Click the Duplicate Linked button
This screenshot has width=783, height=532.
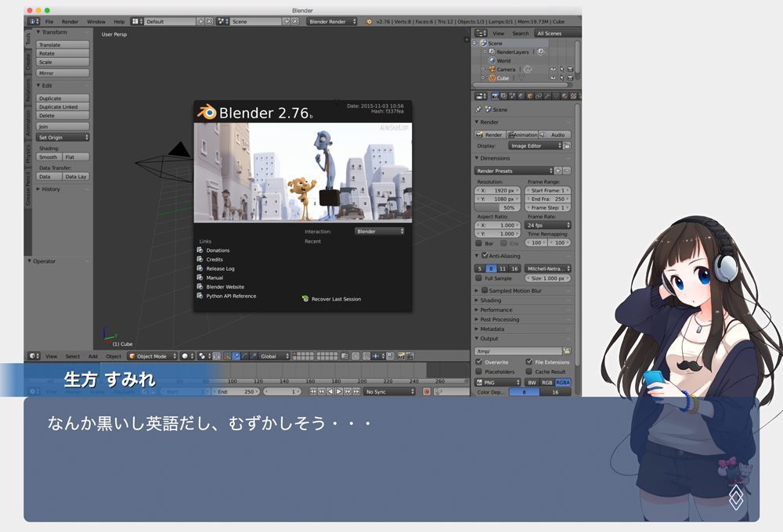63,107
